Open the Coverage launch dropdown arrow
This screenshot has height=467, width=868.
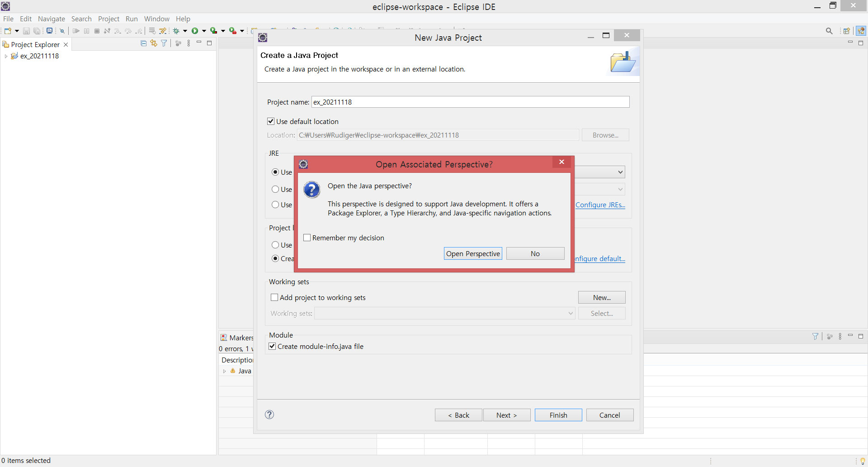pyautogui.click(x=223, y=31)
